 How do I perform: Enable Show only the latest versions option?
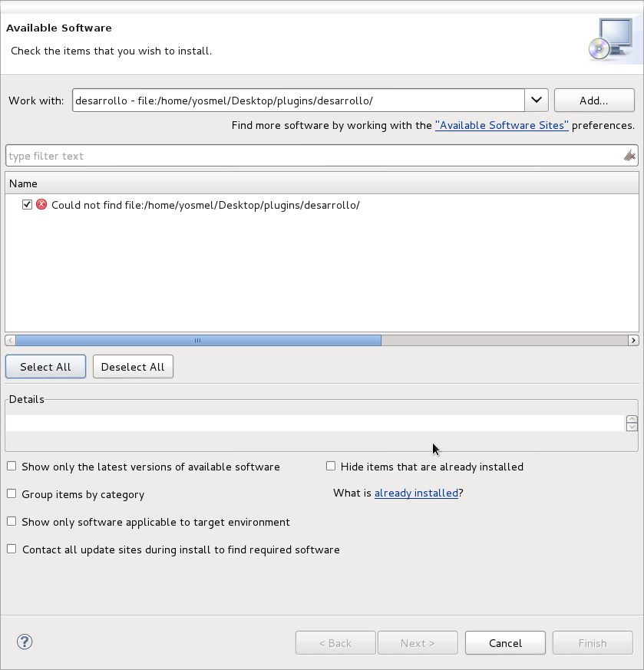[12, 466]
